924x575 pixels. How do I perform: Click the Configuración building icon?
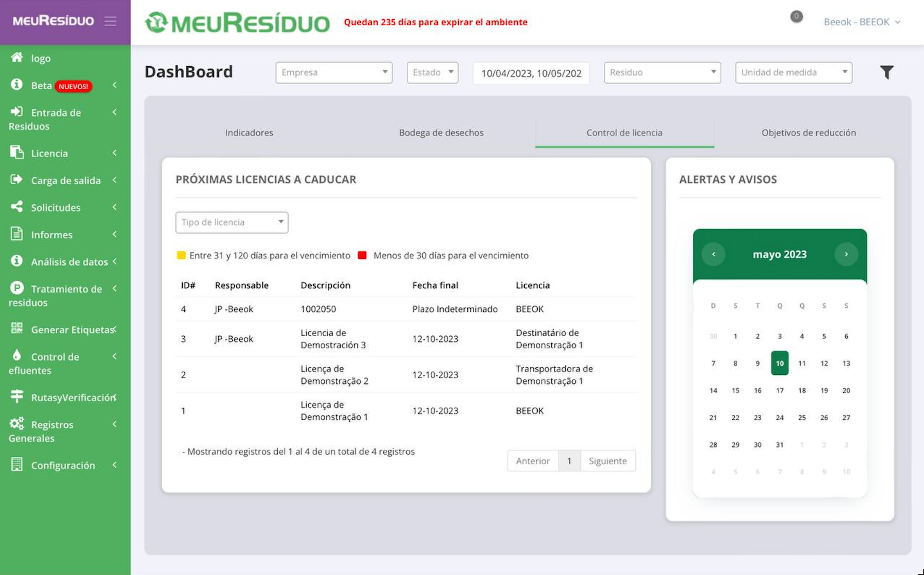[17, 464]
